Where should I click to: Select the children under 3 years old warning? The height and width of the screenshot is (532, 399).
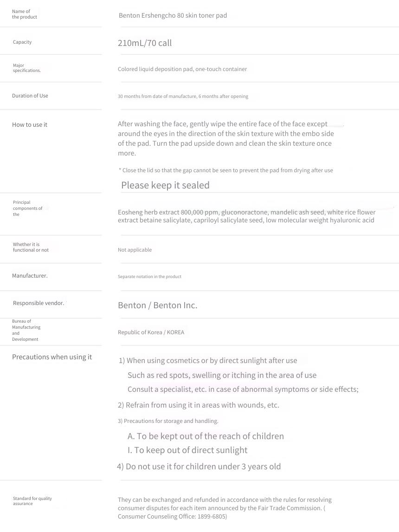[199, 467]
